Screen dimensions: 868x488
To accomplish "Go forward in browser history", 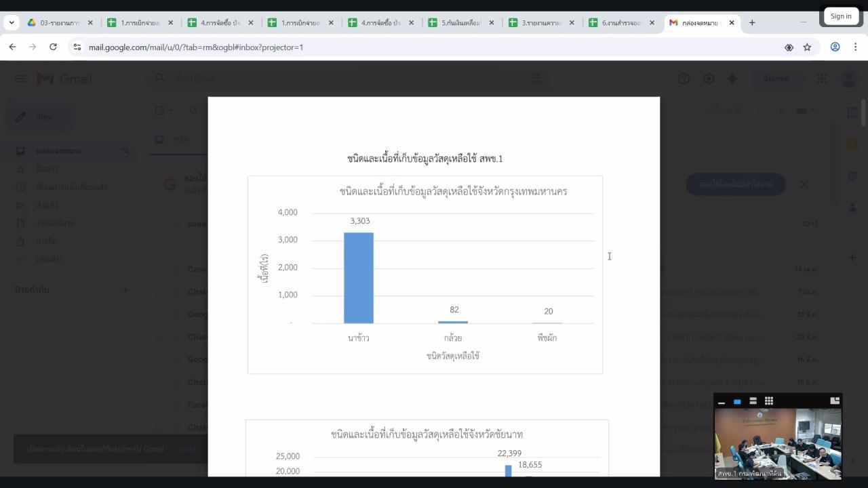I will pyautogui.click(x=33, y=47).
